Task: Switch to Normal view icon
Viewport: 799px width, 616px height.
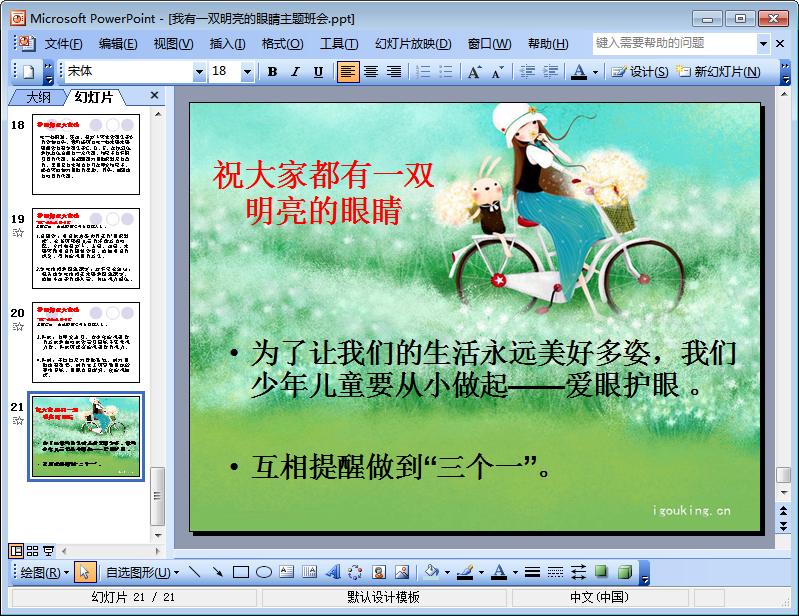Action: 16,551
